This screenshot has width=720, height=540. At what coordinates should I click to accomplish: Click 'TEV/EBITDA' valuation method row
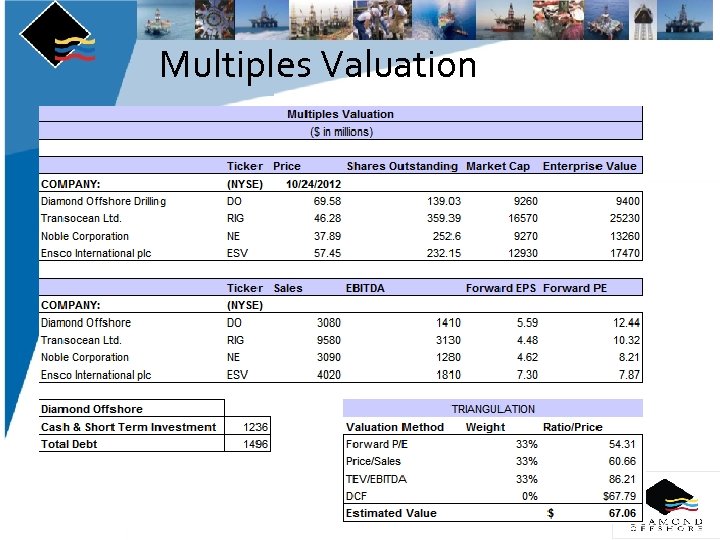click(x=376, y=479)
